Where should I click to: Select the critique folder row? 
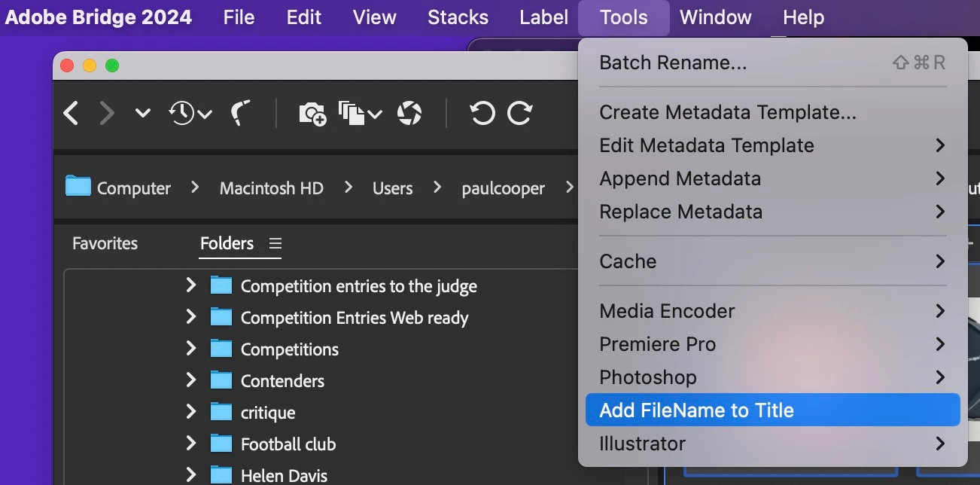click(x=268, y=413)
